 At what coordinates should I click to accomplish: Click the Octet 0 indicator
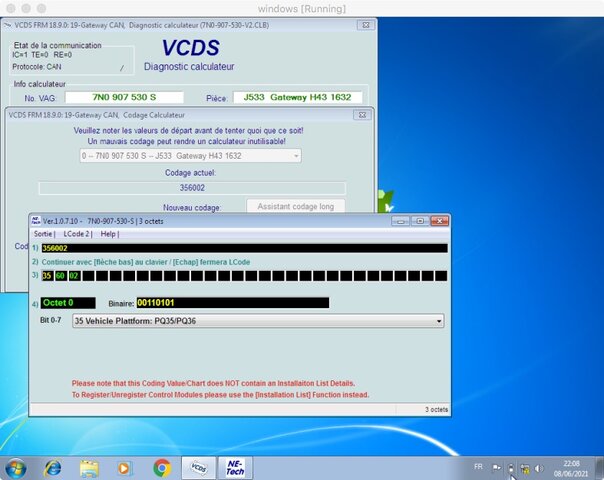point(68,303)
